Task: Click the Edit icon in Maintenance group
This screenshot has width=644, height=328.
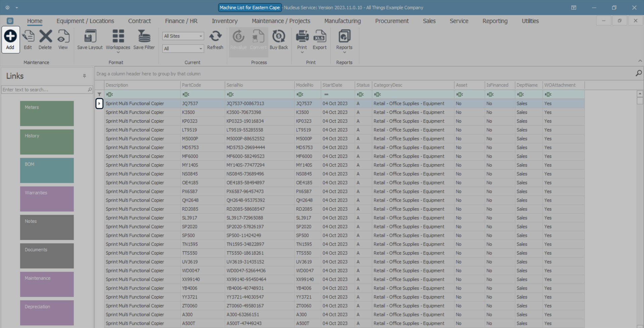Action: (28, 36)
